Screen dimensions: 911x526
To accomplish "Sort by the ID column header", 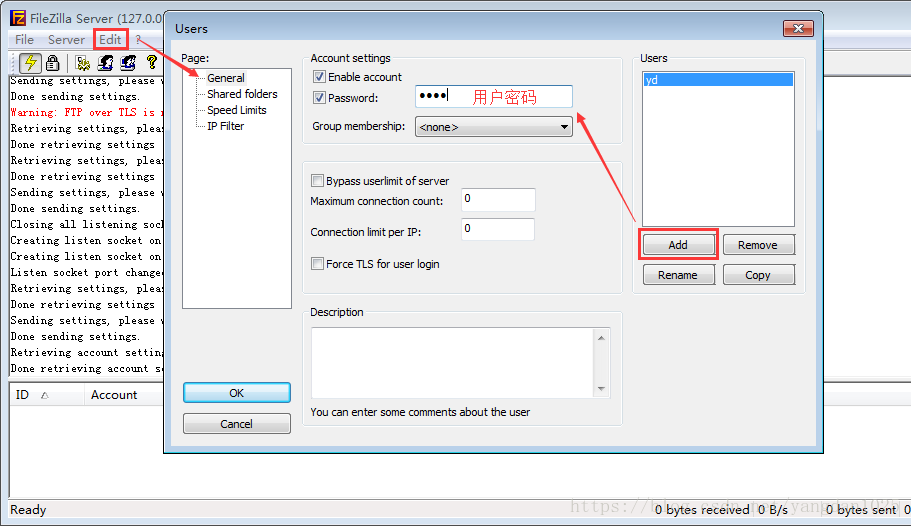I will point(46,395).
